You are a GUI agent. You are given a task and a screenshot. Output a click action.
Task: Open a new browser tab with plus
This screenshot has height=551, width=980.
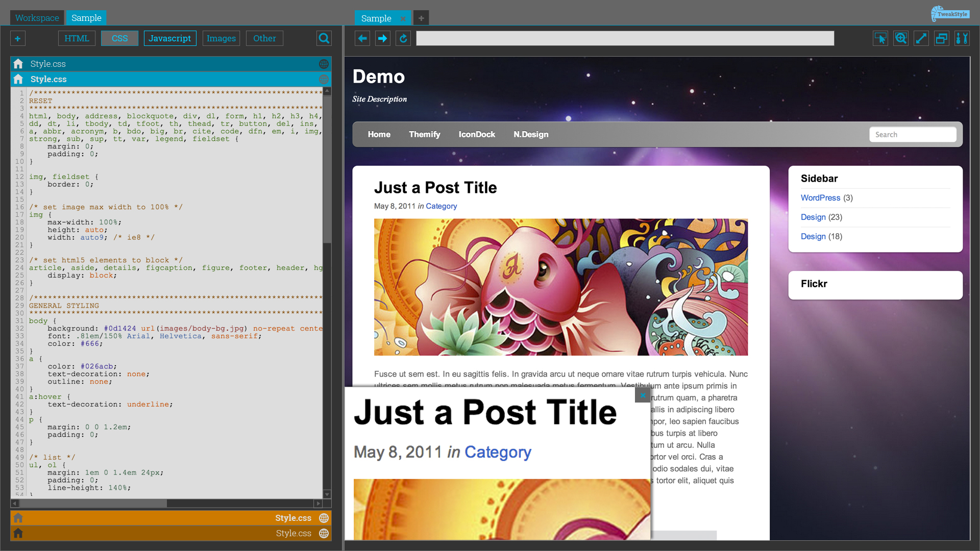click(421, 18)
